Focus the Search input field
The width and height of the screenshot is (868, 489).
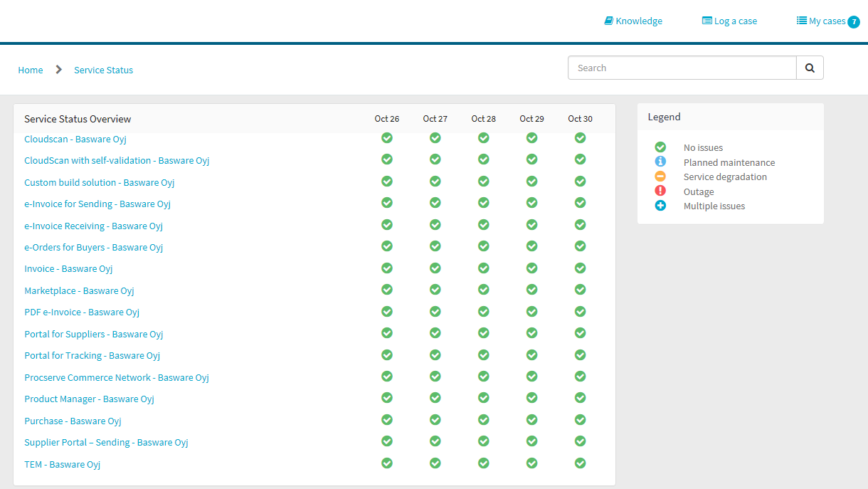point(682,68)
